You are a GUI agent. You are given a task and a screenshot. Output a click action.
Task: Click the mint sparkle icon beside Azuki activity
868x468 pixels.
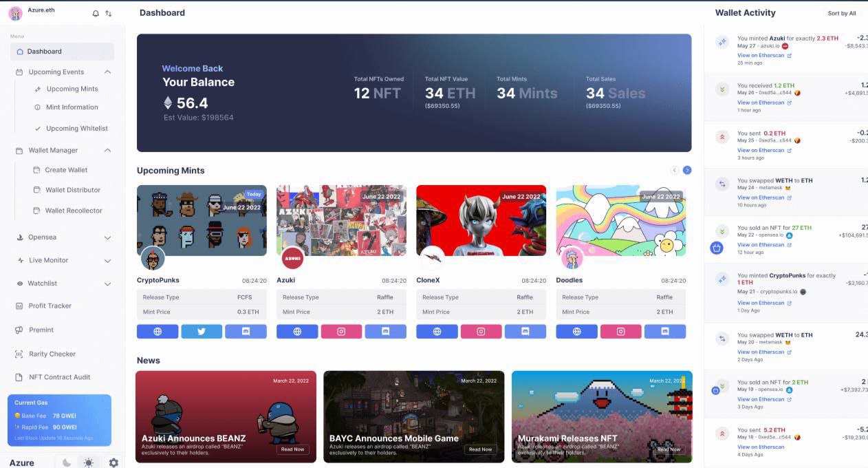coord(722,42)
